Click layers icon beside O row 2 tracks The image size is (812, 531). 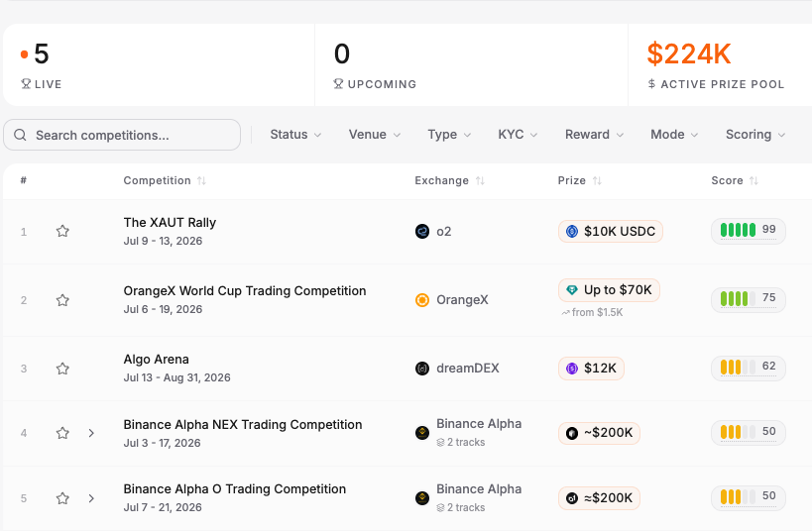coord(440,507)
